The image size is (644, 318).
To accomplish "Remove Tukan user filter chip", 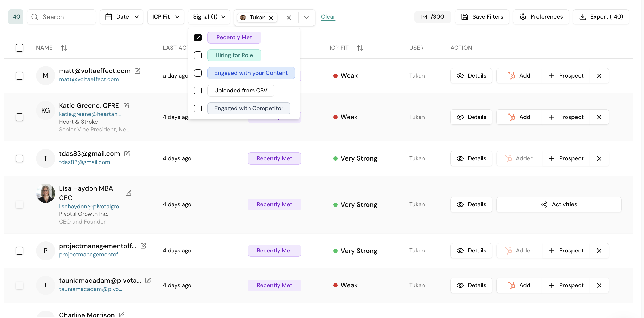I will (271, 18).
